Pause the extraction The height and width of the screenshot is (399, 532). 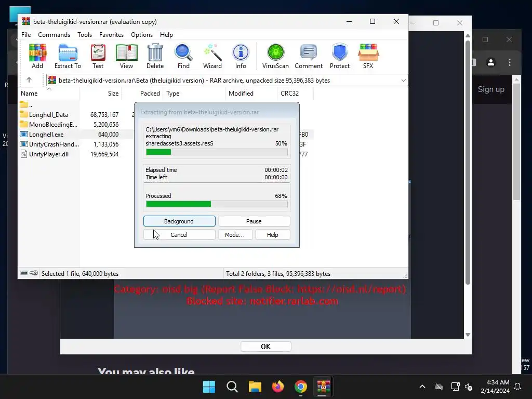click(x=254, y=221)
